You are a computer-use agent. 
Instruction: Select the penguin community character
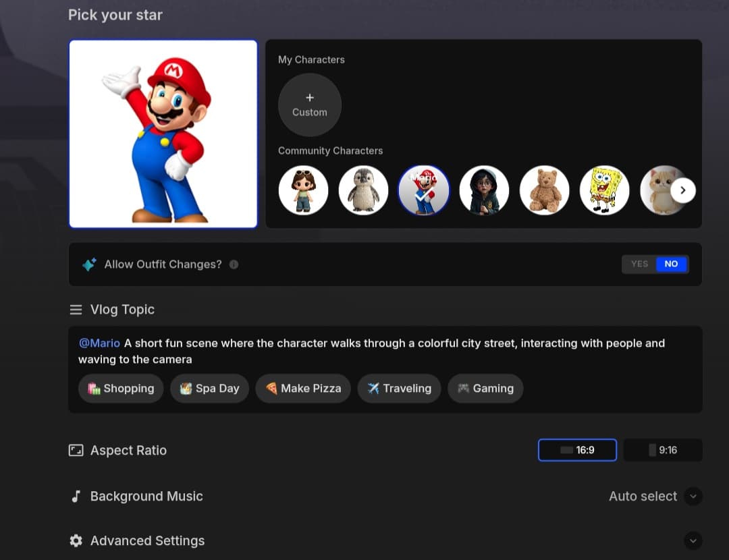pyautogui.click(x=364, y=190)
